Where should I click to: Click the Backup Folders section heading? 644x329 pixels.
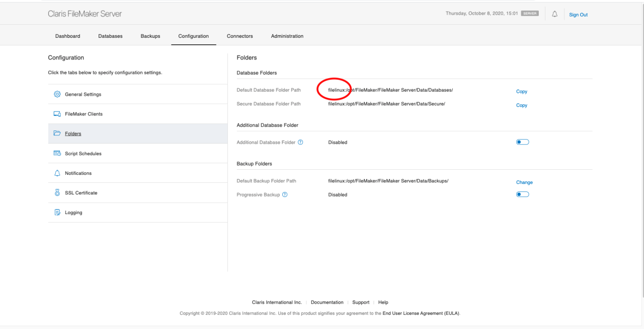(x=254, y=164)
